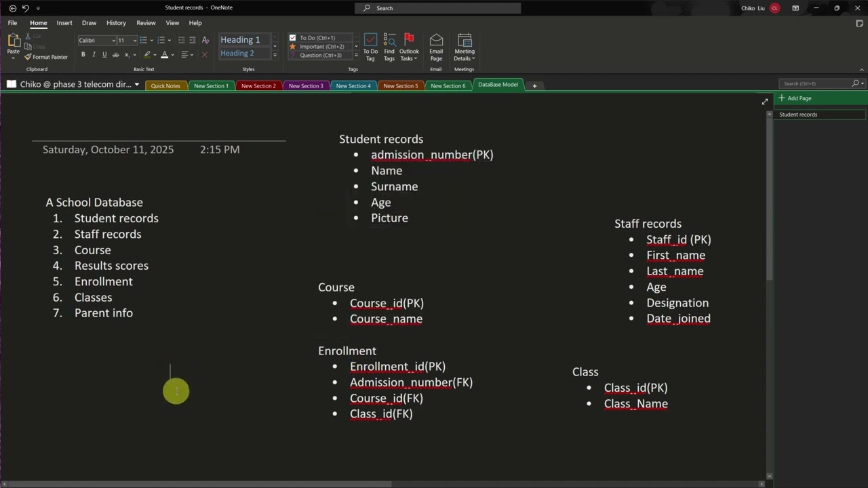The image size is (868, 488).
Task: Click the notebook Search (Ctrl+E) field
Action: point(815,83)
